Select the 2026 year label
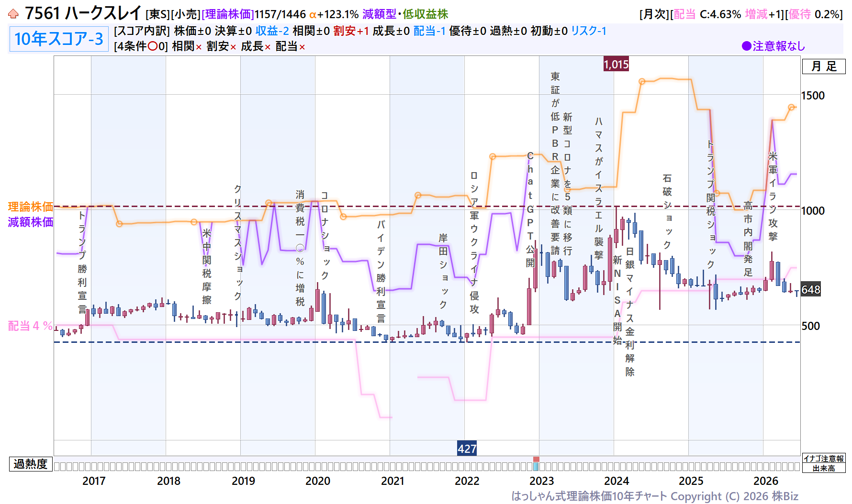This screenshot has width=852, height=504. 766,481
